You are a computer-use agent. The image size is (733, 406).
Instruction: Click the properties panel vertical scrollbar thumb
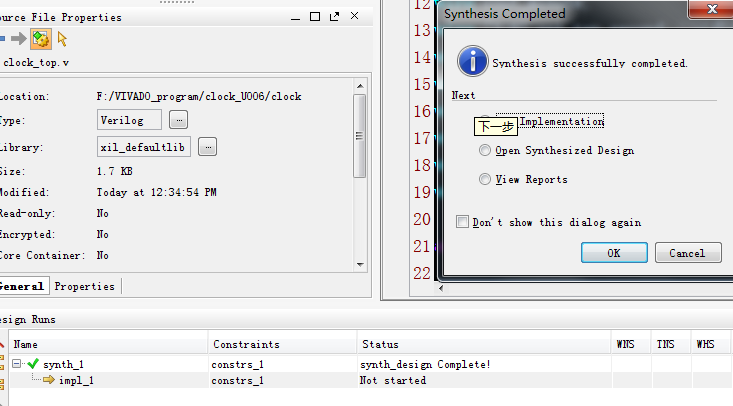click(359, 136)
